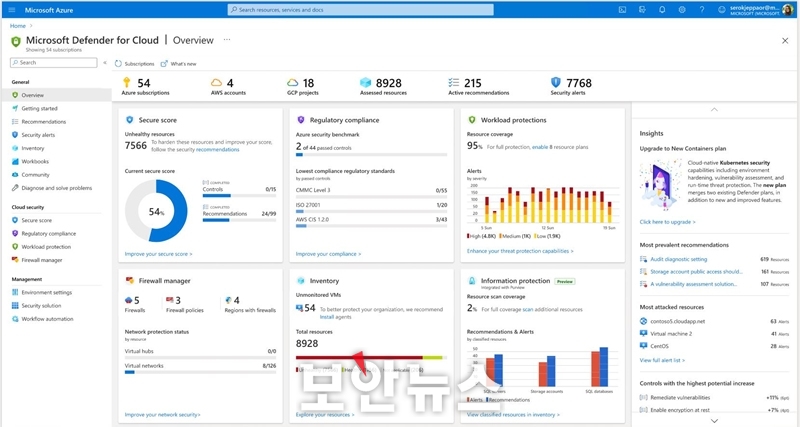Click the Total resources health bar
The width and height of the screenshot is (800, 427).
(x=371, y=358)
